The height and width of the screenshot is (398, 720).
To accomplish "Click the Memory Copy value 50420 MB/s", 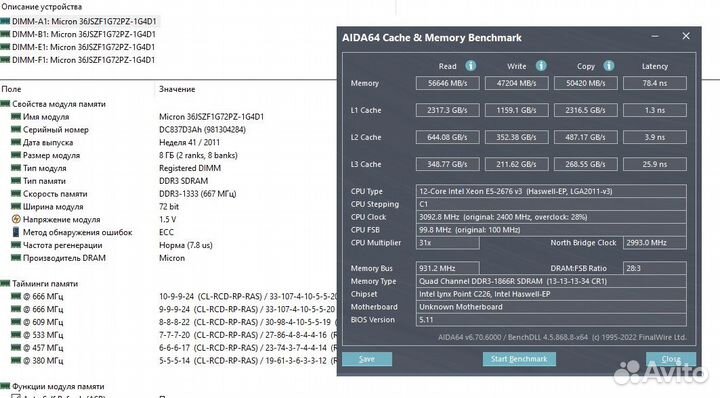I will point(585,83).
